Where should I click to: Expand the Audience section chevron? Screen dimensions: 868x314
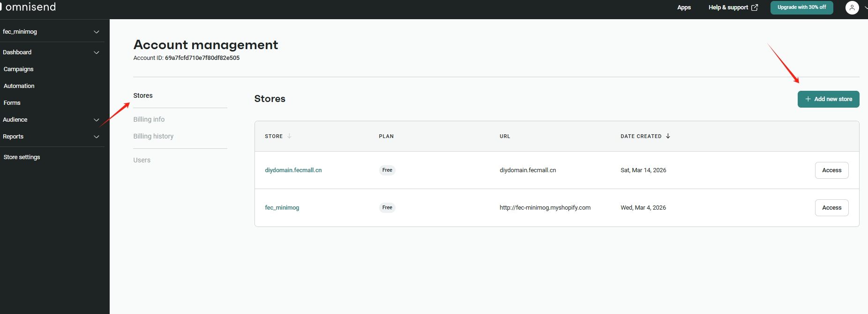96,120
